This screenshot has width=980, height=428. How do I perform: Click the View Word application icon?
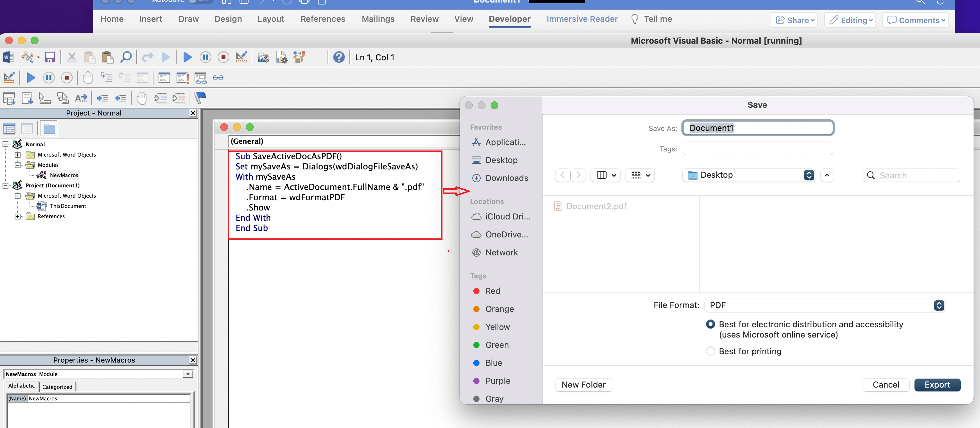(8, 57)
